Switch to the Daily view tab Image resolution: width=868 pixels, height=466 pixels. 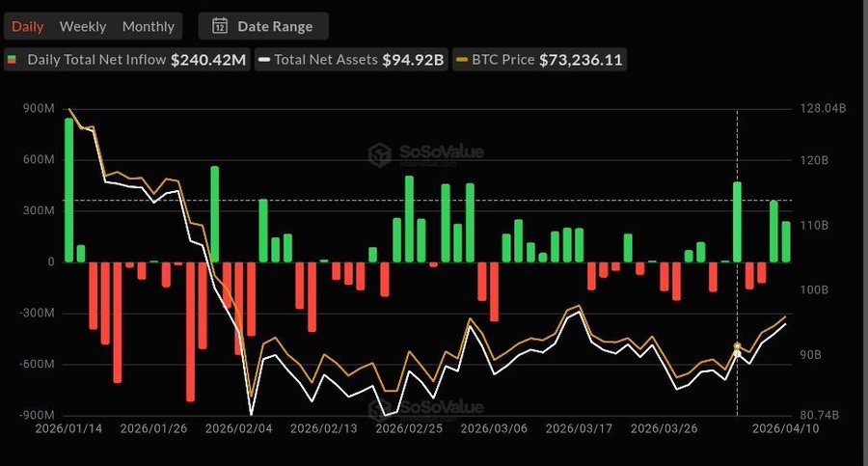(x=27, y=27)
